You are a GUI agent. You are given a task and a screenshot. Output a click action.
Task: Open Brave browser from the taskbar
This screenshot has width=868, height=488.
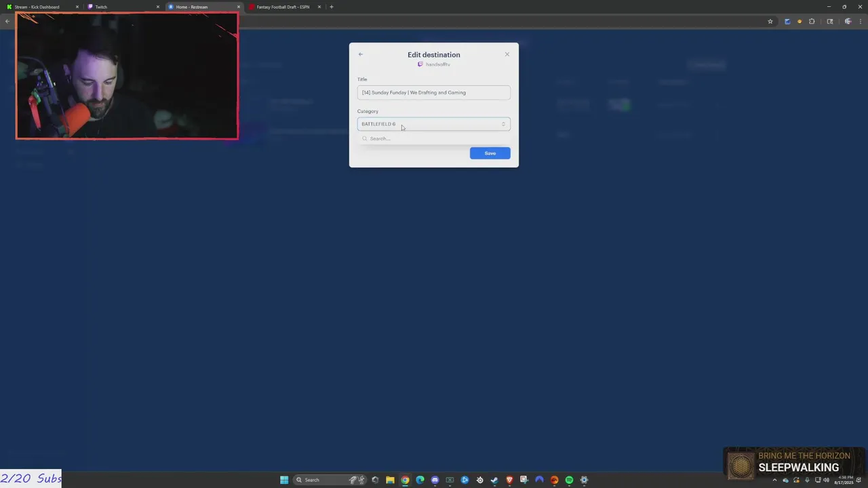tap(509, 480)
